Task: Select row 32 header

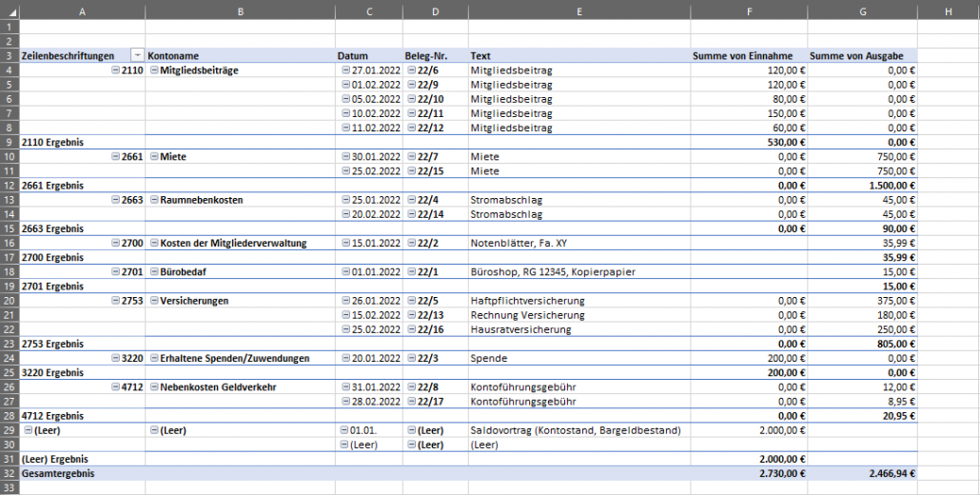Action: 10,473
